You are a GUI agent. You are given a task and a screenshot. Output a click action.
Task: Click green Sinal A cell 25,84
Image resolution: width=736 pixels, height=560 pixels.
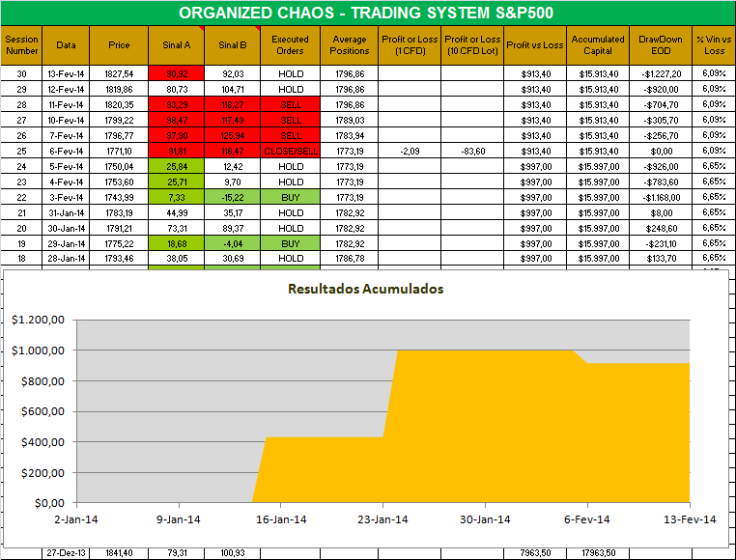177,167
